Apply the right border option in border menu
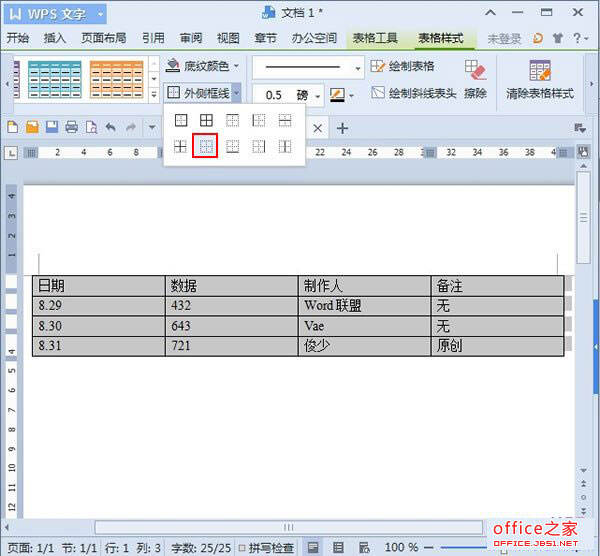 pos(259,146)
